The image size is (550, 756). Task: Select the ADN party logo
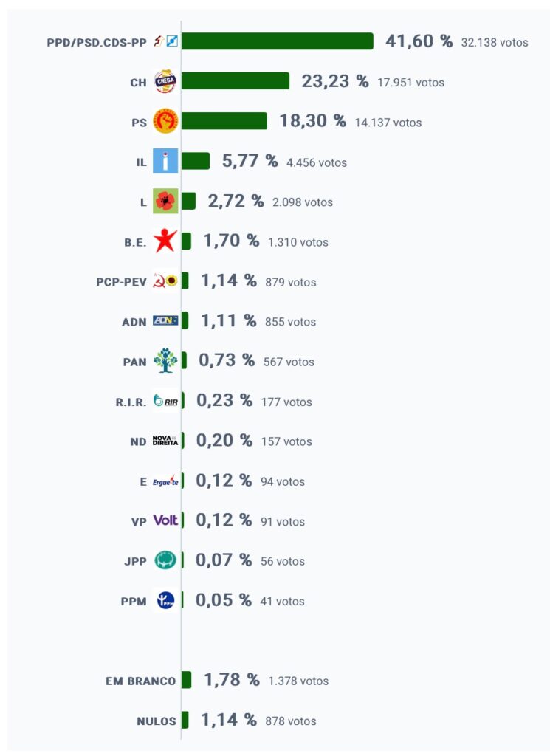pos(165,320)
